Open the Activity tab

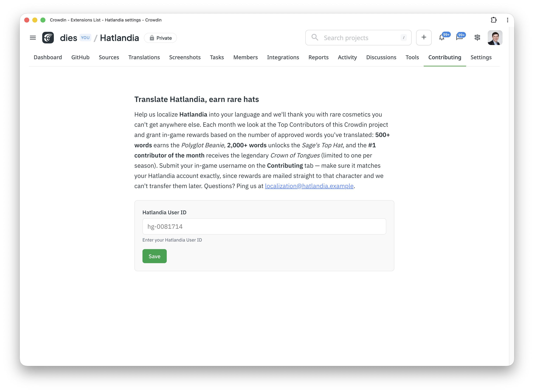347,57
